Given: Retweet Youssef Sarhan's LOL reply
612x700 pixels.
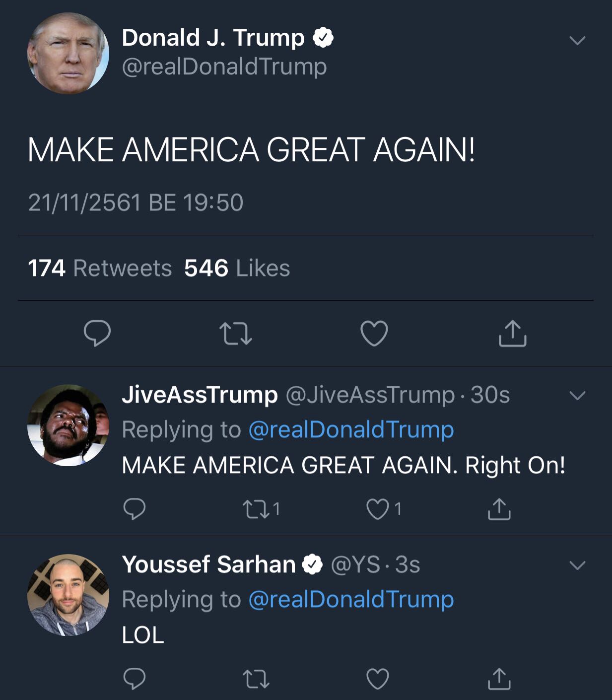Looking at the screenshot, I should [x=256, y=679].
